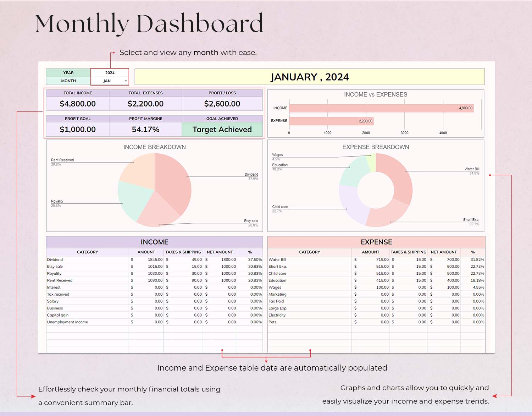Select the year cell showing 2024
Image resolution: width=532 pixels, height=416 pixels.
click(x=110, y=73)
